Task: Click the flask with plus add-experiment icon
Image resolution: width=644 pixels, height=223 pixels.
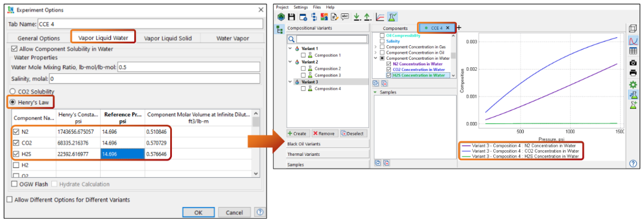Action: click(x=633, y=105)
